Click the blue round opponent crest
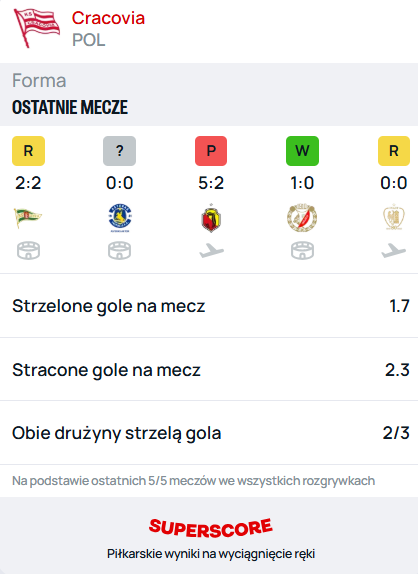Image resolution: width=418 pixels, height=574 pixels. (120, 218)
